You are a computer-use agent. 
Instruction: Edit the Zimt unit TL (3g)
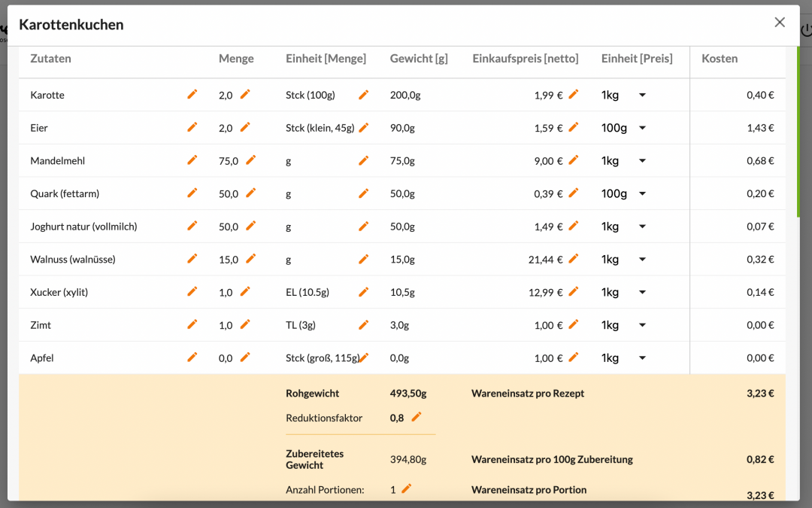click(x=364, y=324)
